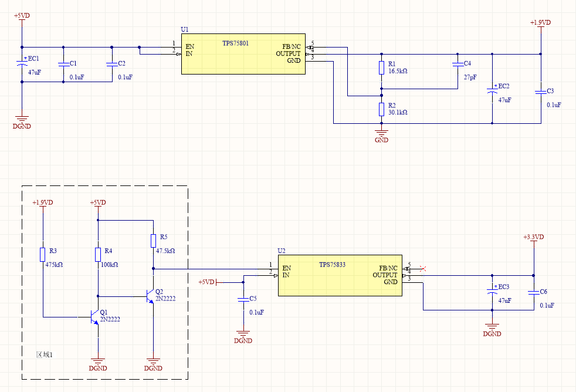
Task: Click the C2 capacitor symbol
Action: pyautogui.click(x=111, y=64)
